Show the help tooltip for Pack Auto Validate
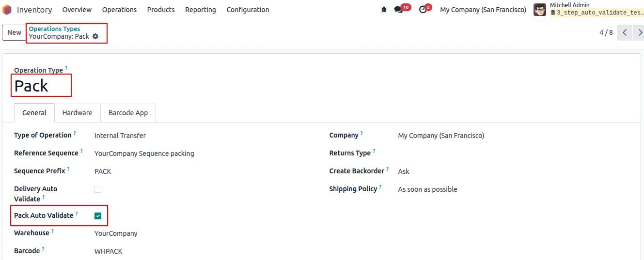644x260 pixels. (x=77, y=214)
